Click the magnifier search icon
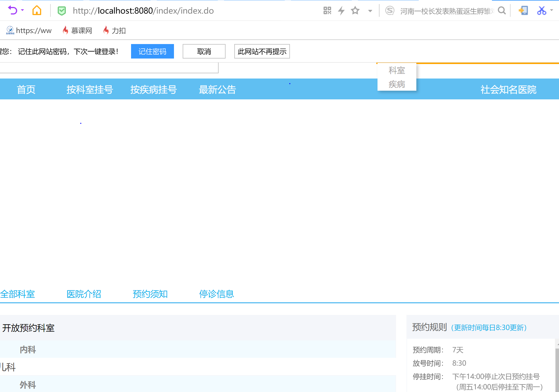This screenshot has width=559, height=392. pos(502,11)
